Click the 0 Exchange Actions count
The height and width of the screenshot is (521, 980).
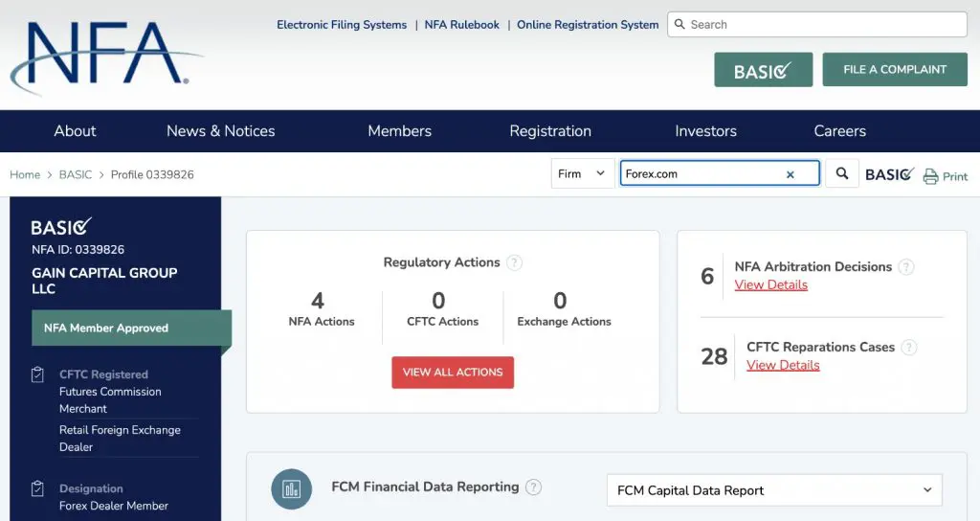560,300
